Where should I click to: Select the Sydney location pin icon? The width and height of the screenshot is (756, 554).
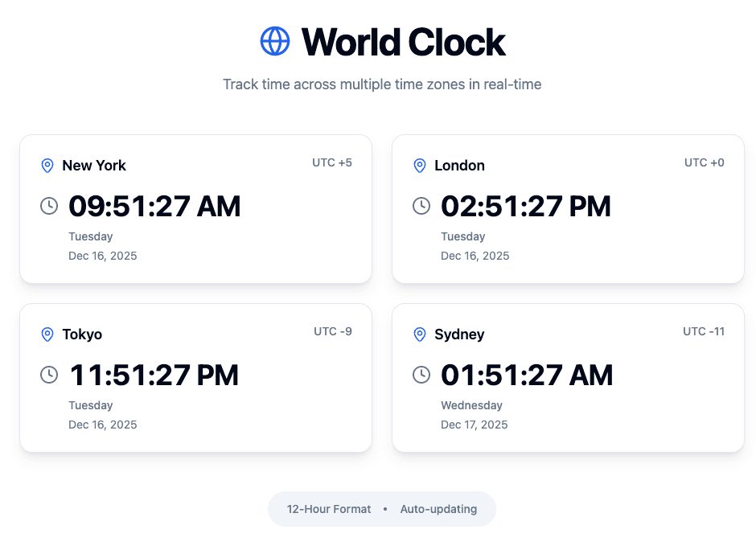point(421,334)
